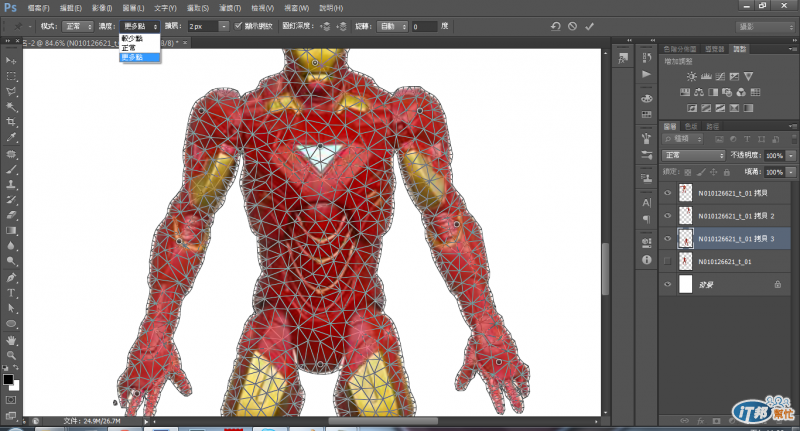
Task: Switch to the 色版 channels tab
Action: click(691, 126)
